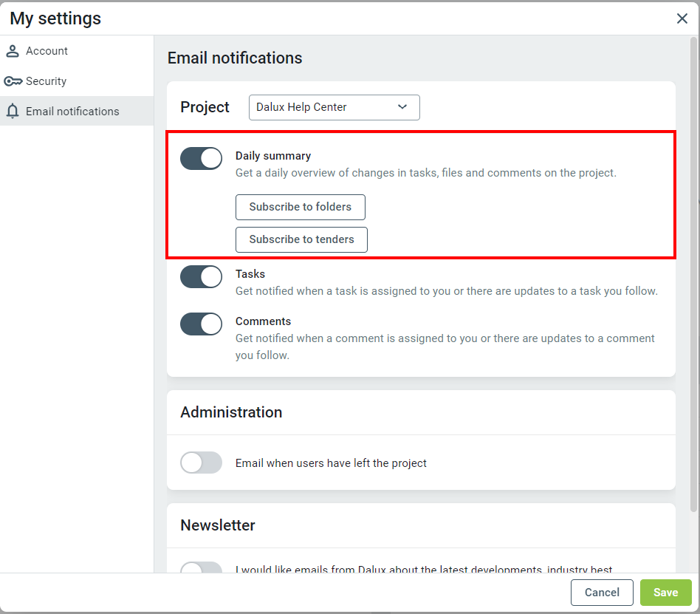Enable email when users left project
The height and width of the screenshot is (614, 700).
(201, 463)
